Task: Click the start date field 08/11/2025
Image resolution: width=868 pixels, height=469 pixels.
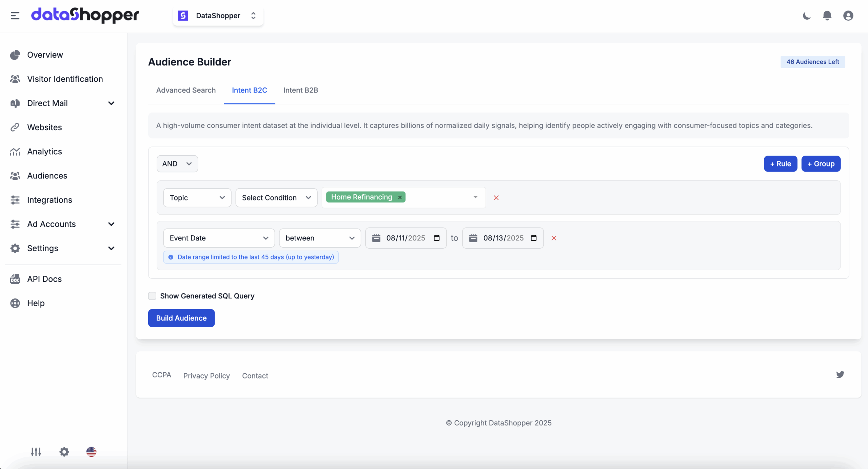Action: click(406, 238)
